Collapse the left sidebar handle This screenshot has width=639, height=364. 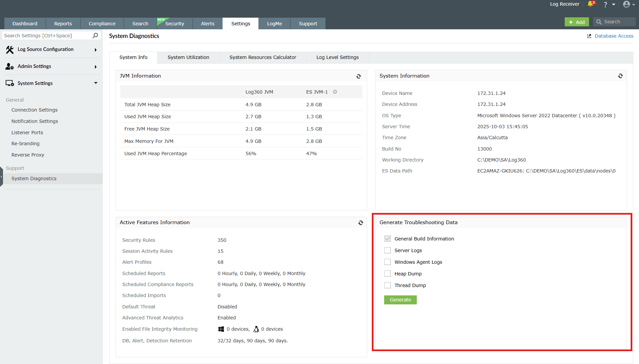(1, 177)
